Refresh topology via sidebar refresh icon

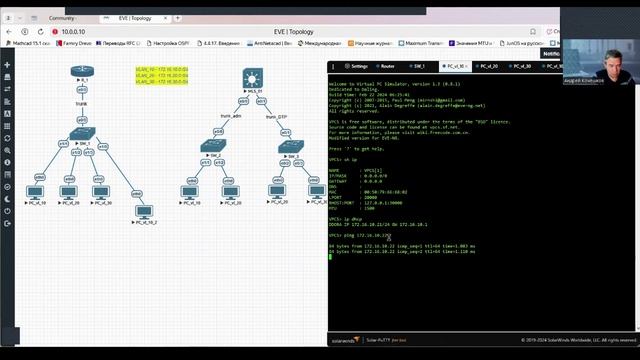click(x=7, y=138)
